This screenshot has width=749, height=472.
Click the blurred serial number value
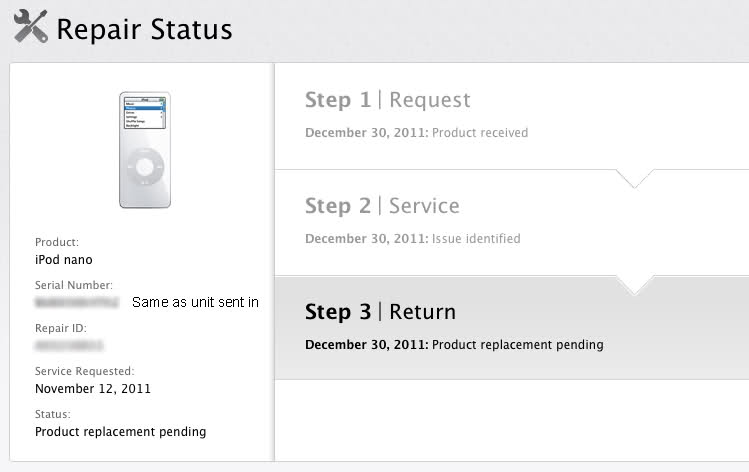click(x=76, y=301)
